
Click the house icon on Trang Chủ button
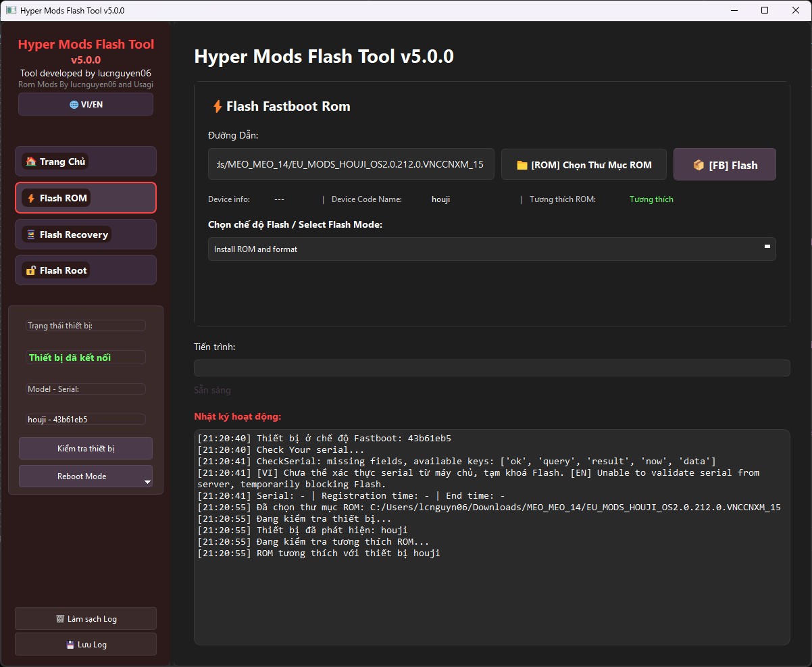[x=31, y=162]
